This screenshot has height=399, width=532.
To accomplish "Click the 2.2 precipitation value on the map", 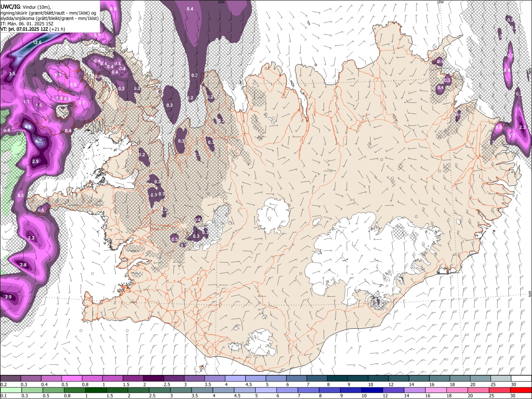I will (x=31, y=238).
